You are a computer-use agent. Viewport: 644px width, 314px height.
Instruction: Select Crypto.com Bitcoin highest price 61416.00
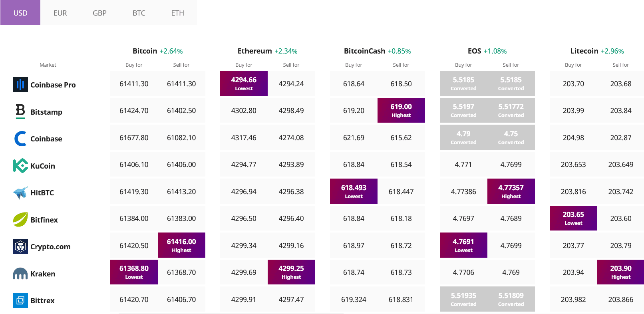click(181, 245)
